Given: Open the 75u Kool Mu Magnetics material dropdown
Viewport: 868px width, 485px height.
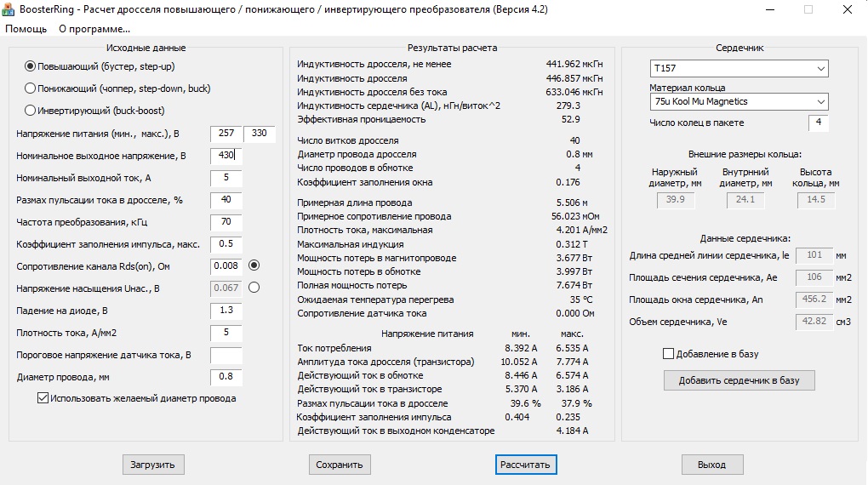Looking at the screenshot, I should coord(738,102).
